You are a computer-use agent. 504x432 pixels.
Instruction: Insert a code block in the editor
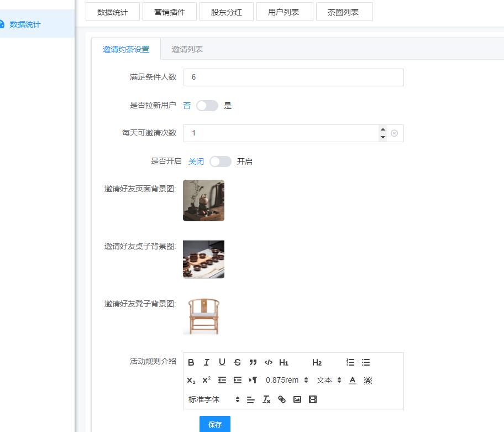pyautogui.click(x=269, y=362)
